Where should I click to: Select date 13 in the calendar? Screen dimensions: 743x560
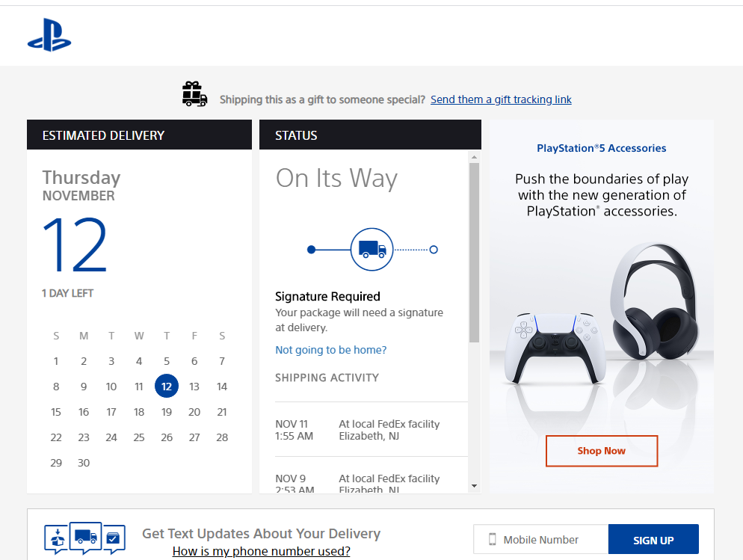coord(194,387)
